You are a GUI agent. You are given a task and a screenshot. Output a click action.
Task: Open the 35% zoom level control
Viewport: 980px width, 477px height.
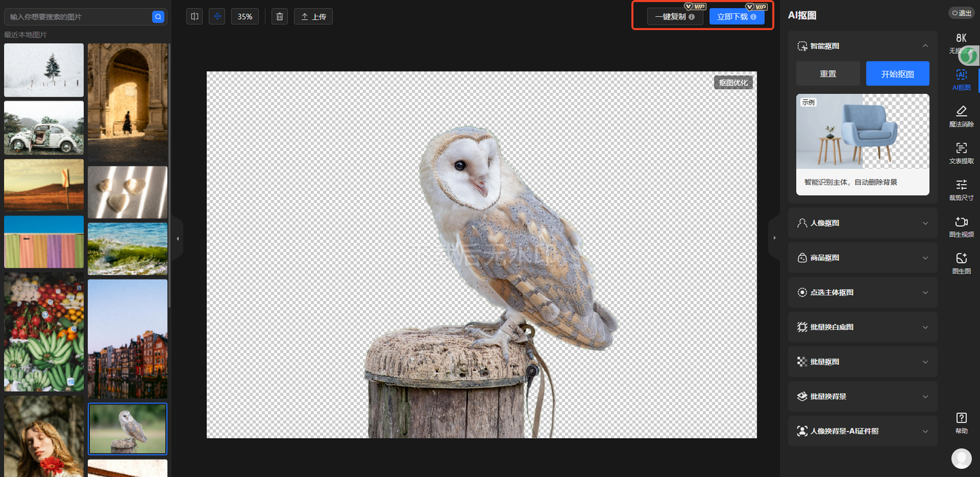245,16
